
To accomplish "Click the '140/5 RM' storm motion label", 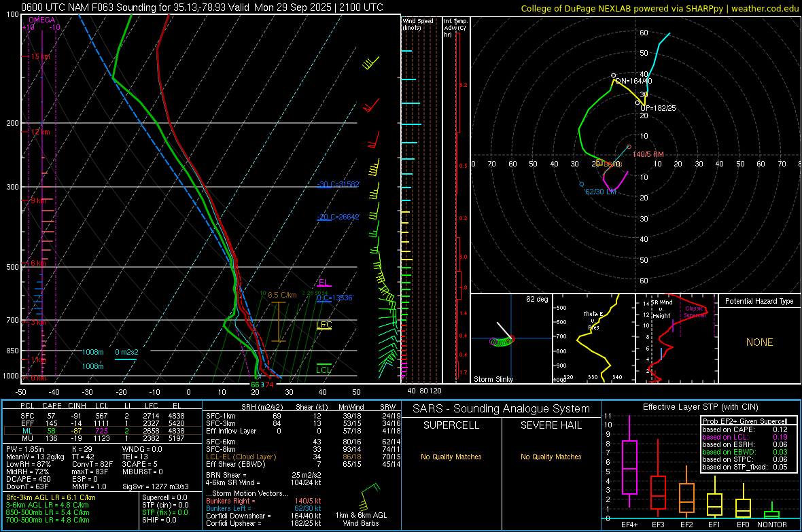I will click(648, 154).
